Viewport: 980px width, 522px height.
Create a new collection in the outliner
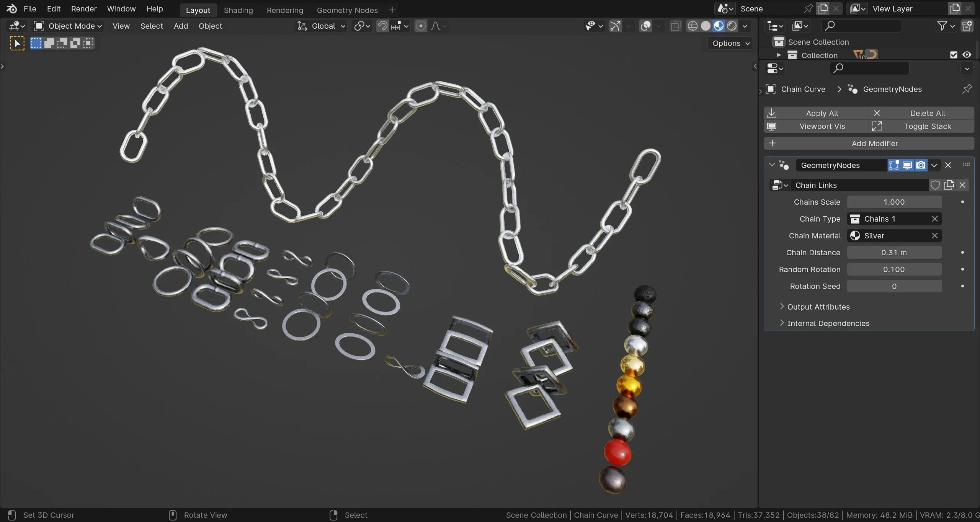[967, 26]
